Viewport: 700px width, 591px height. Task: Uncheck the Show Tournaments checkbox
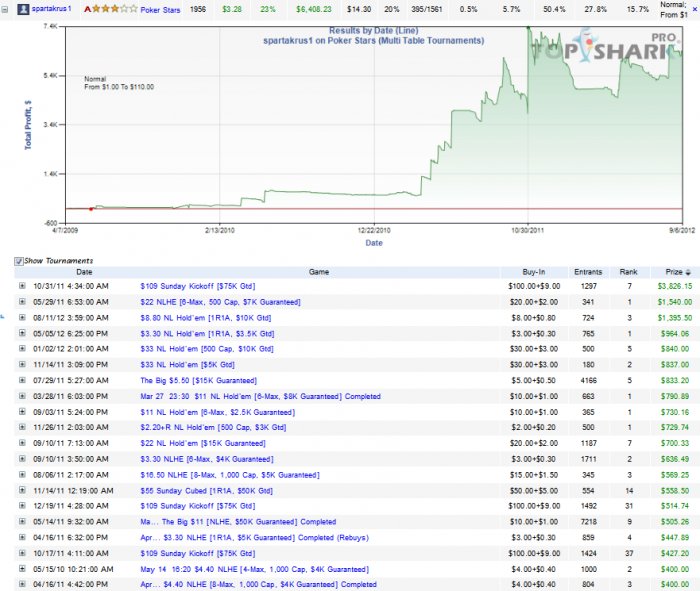[x=19, y=261]
